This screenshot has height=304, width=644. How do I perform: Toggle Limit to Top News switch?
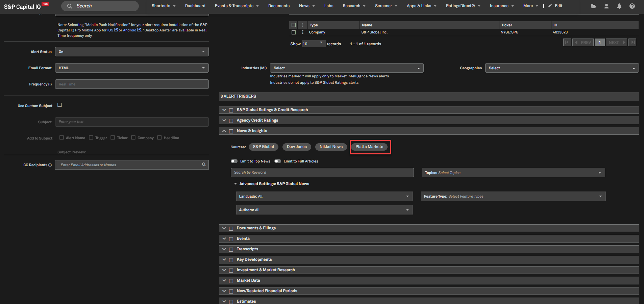coord(234,161)
